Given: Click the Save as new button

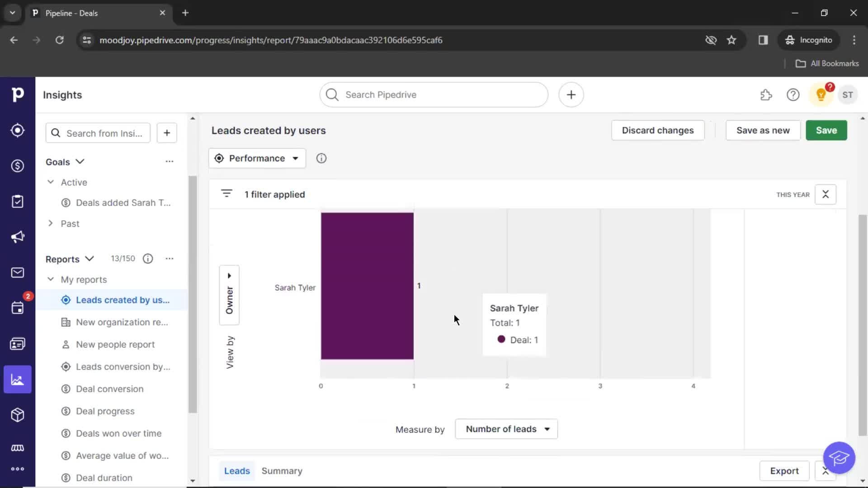Looking at the screenshot, I should tap(763, 130).
